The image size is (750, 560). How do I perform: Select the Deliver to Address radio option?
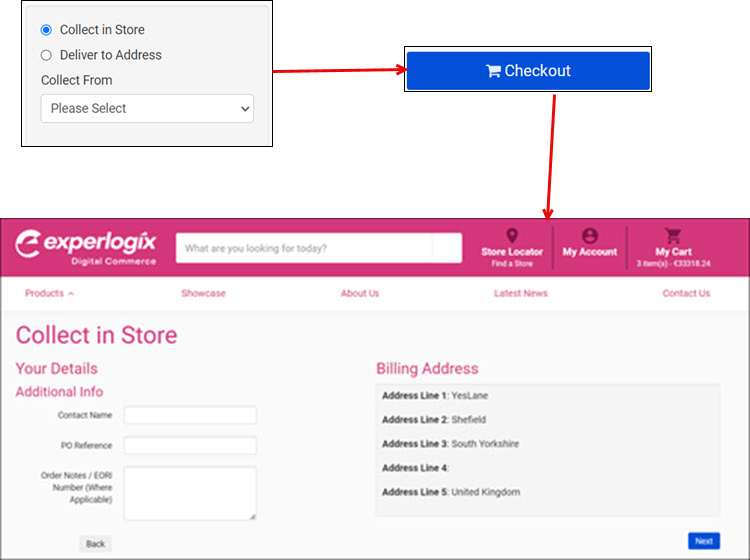tap(46, 55)
